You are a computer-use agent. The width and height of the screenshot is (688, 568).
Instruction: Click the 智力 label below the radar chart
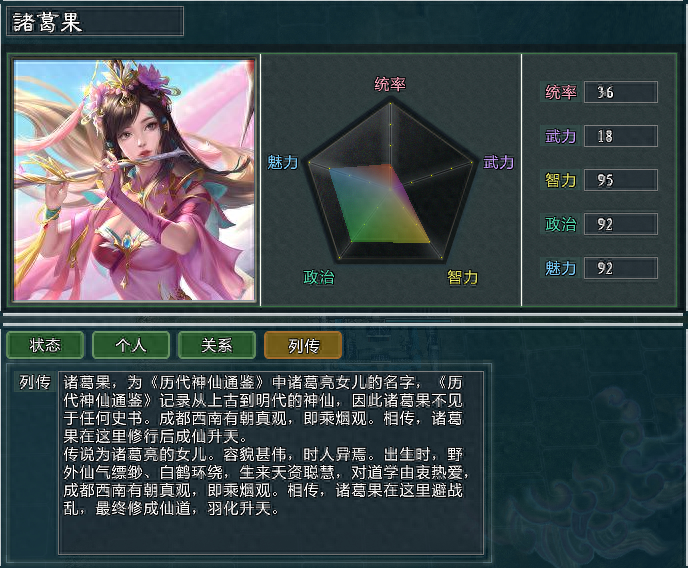[462, 277]
